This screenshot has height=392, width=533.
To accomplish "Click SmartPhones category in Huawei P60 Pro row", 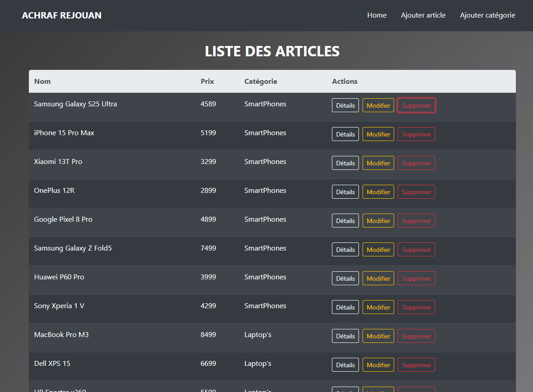I will click(266, 277).
